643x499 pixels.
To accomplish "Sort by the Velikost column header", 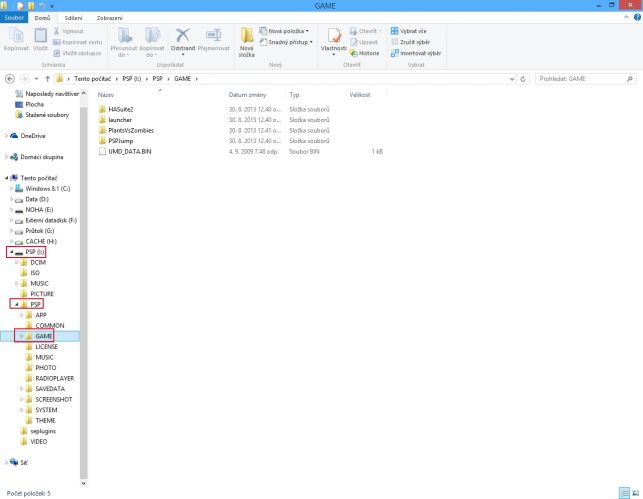I will click(360, 95).
